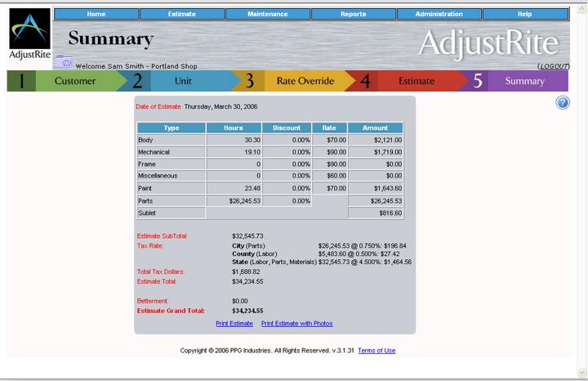The height and width of the screenshot is (381, 588).
Task: Open the Administration menu
Action: point(439,14)
